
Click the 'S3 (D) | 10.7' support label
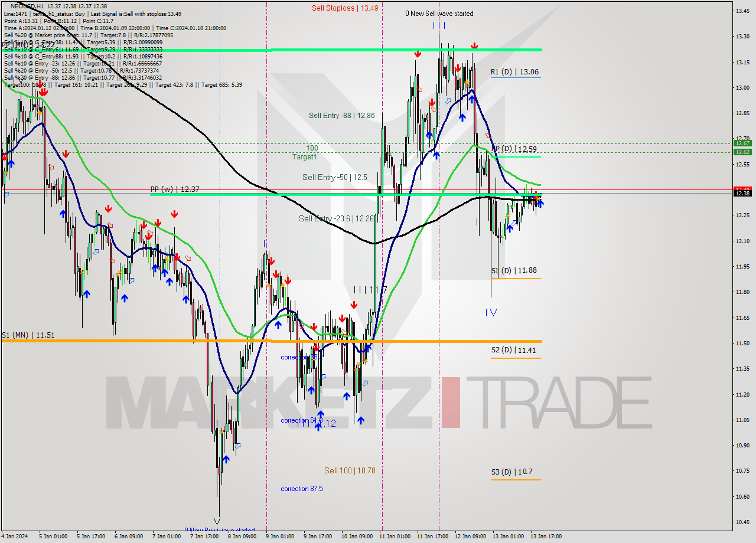[x=512, y=472]
